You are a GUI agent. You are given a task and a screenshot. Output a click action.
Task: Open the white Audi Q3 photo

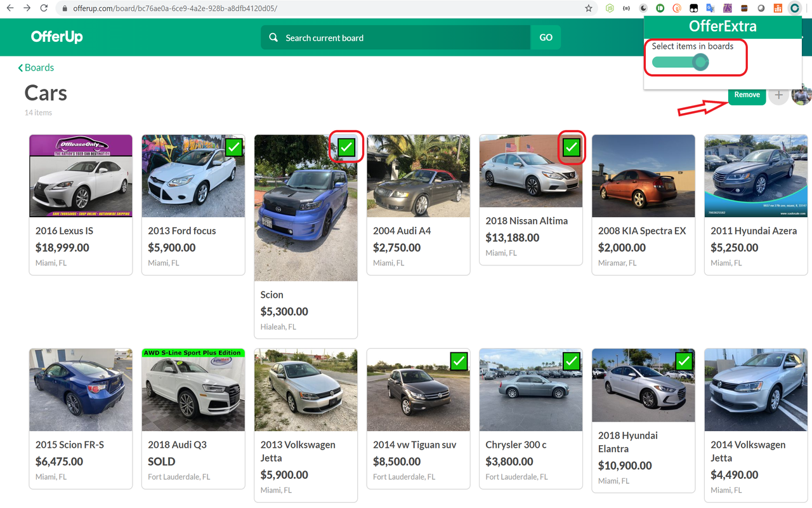pyautogui.click(x=193, y=390)
